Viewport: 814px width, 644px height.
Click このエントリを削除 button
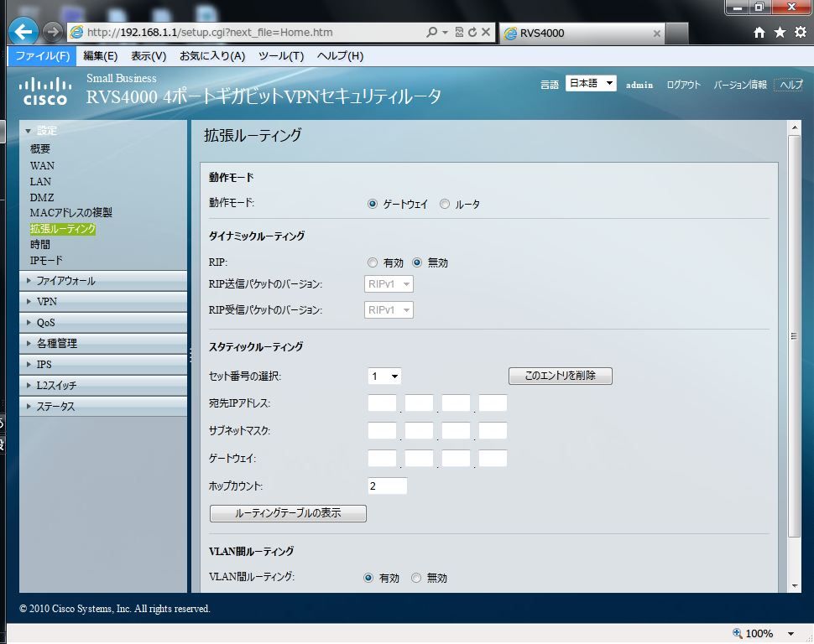point(560,376)
